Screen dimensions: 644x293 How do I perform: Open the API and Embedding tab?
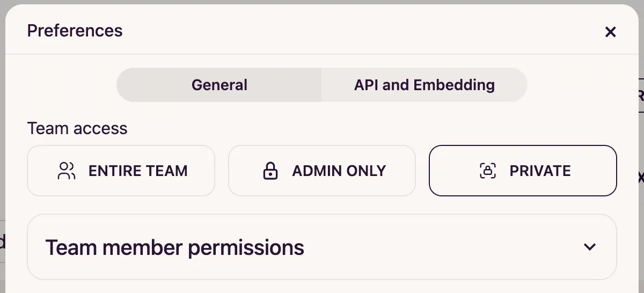[x=425, y=85]
